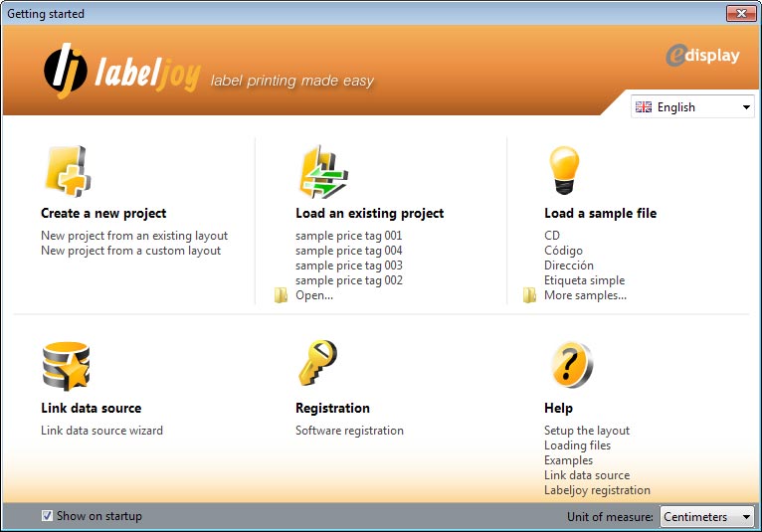Image resolution: width=762 pixels, height=532 pixels.
Task: Start the Link data source wizard
Action: coord(102,431)
